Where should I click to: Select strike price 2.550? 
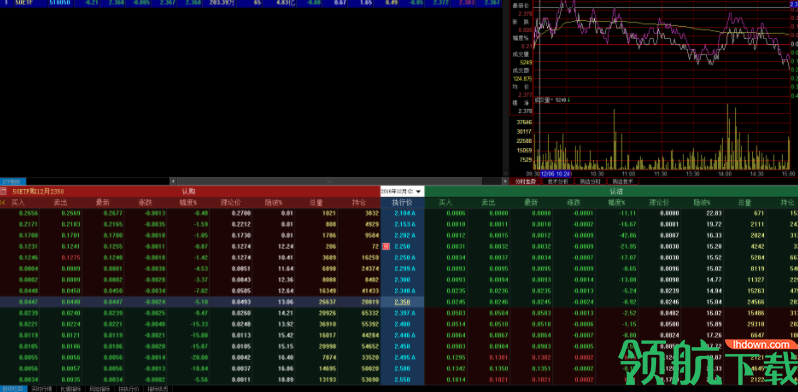click(x=402, y=380)
